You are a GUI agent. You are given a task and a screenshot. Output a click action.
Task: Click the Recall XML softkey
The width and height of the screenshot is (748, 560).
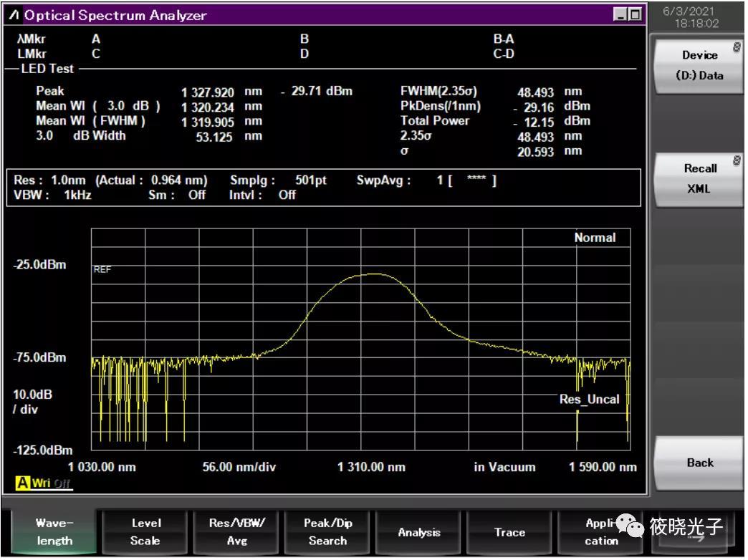699,179
